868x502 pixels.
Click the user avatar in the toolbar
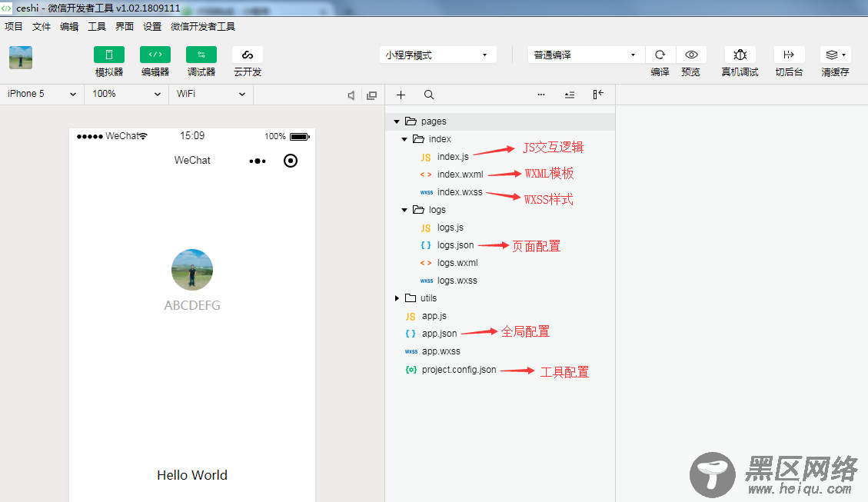[x=21, y=58]
